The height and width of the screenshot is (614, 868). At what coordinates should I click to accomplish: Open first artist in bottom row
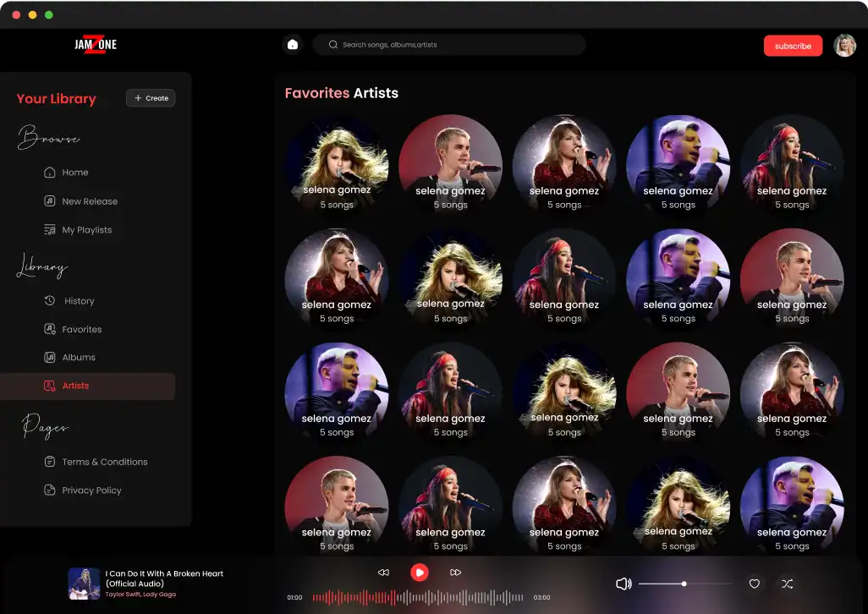click(x=337, y=505)
